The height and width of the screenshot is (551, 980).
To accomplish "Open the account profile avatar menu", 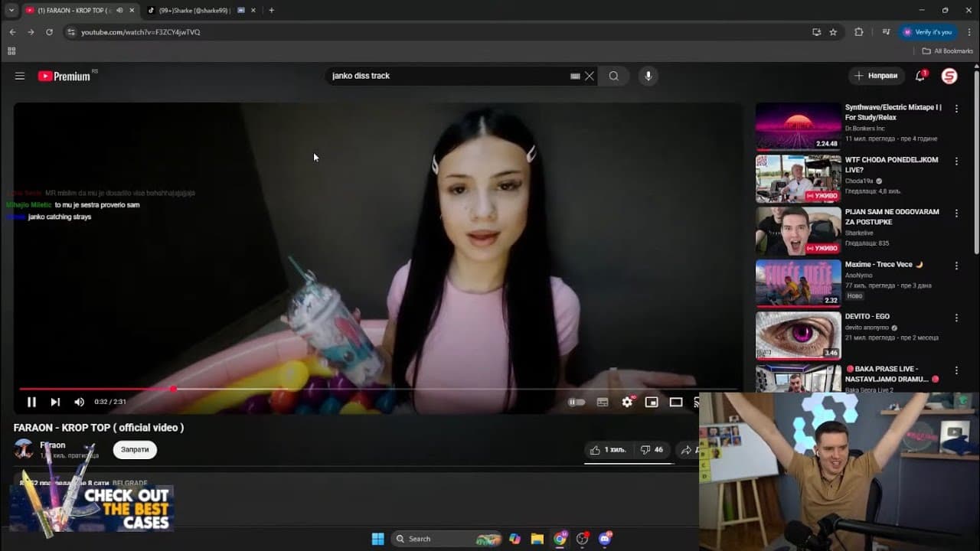I will click(x=949, y=76).
